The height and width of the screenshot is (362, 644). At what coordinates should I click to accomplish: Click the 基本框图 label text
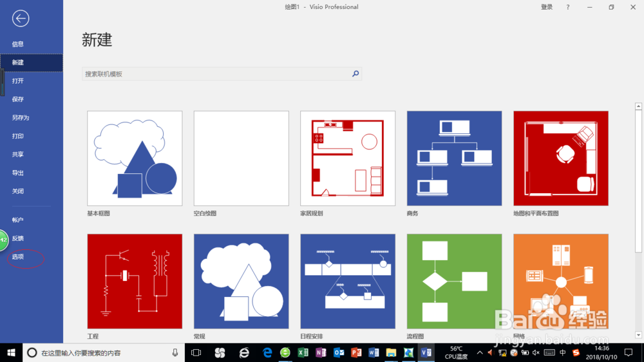coord(99,213)
